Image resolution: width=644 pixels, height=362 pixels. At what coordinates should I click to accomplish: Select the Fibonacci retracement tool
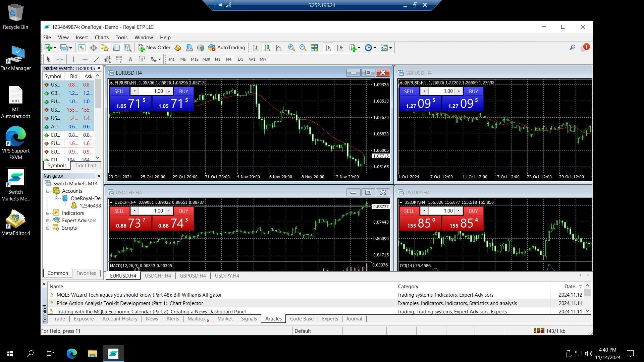119,59
